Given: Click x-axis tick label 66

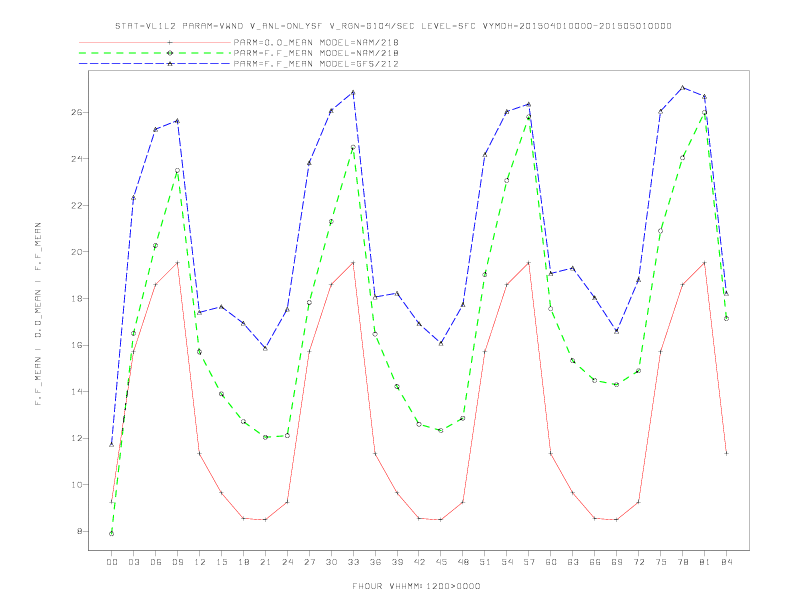Looking at the screenshot, I should point(595,562).
